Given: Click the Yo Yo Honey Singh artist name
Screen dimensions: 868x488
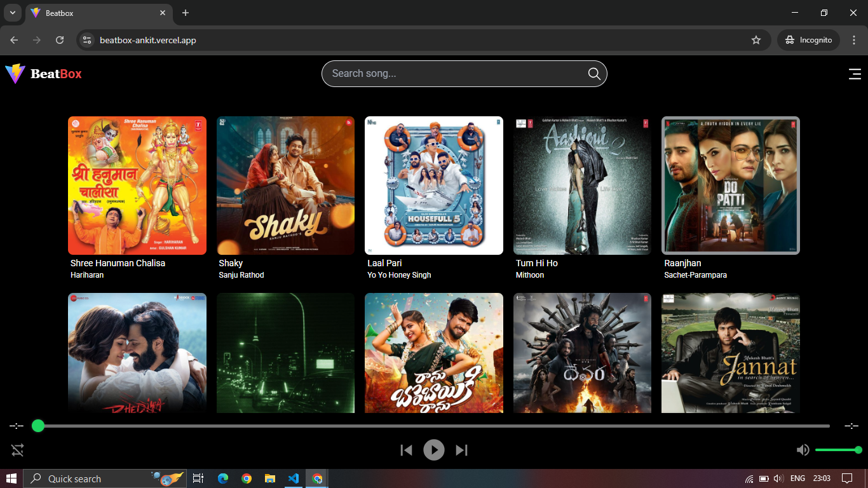Looking at the screenshot, I should (399, 275).
